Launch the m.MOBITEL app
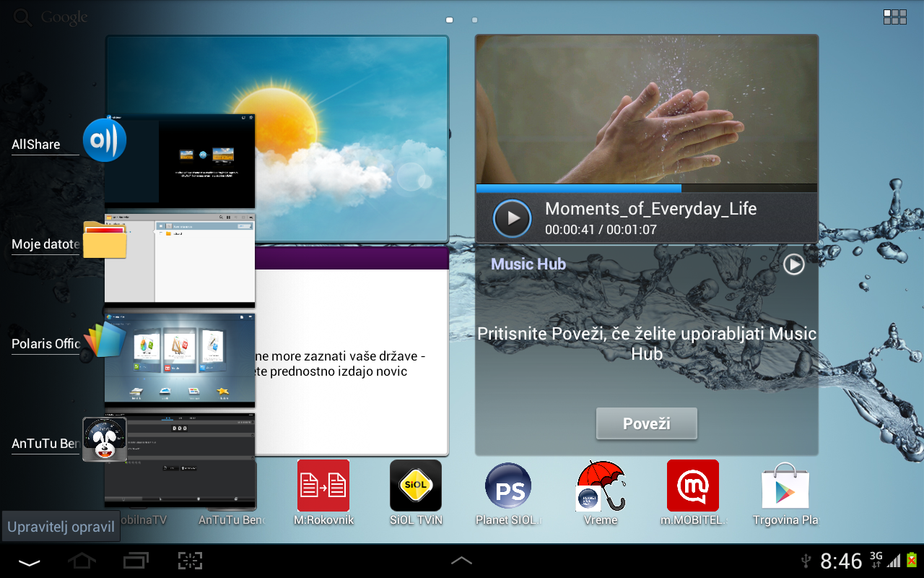The height and width of the screenshot is (578, 924). [693, 486]
